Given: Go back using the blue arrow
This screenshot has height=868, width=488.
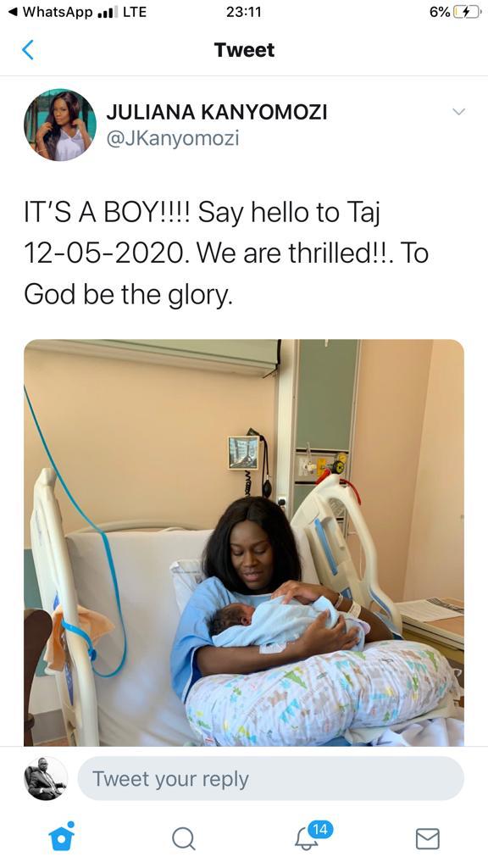Looking at the screenshot, I should [x=28, y=50].
